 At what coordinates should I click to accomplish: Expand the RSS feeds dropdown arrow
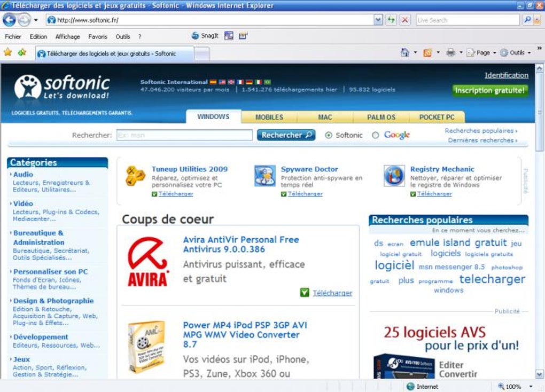438,53
